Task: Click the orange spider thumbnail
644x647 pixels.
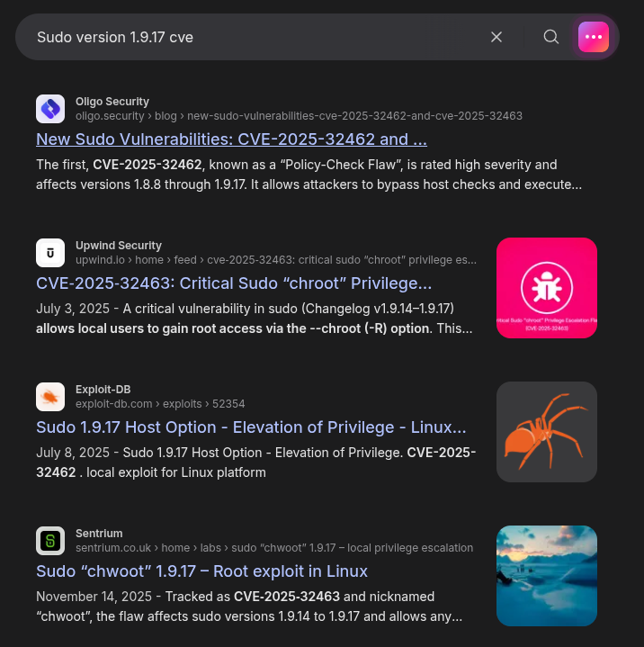Action: pos(547,432)
